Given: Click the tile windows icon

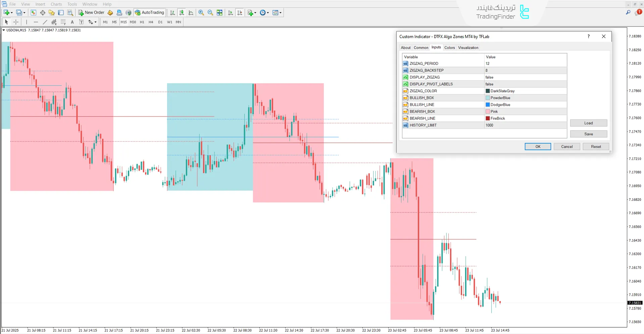Looking at the screenshot, I should [x=219, y=12].
